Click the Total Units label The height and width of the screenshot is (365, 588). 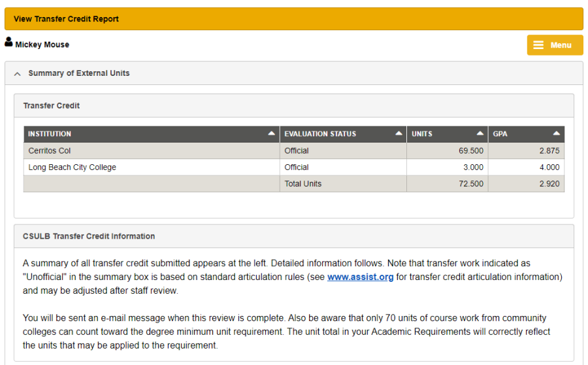click(x=302, y=184)
